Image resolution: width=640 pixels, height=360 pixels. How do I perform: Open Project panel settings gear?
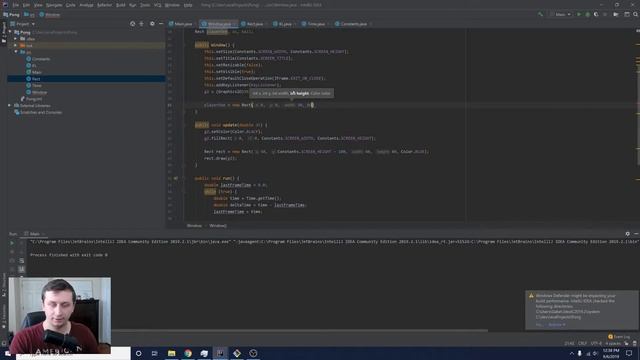pyautogui.click(x=152, y=24)
